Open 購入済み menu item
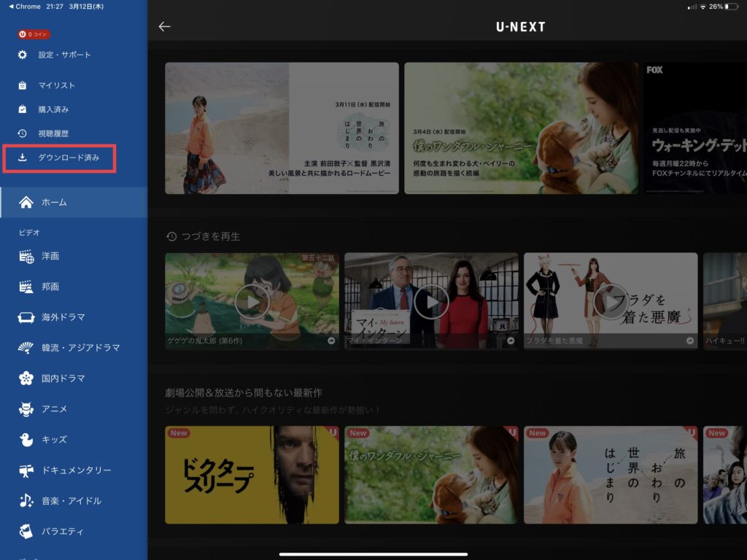Image resolution: width=747 pixels, height=560 pixels. tap(53, 109)
